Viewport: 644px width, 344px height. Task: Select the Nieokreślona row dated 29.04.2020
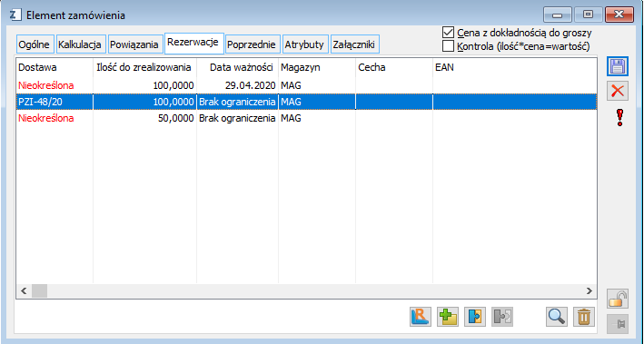point(306,85)
